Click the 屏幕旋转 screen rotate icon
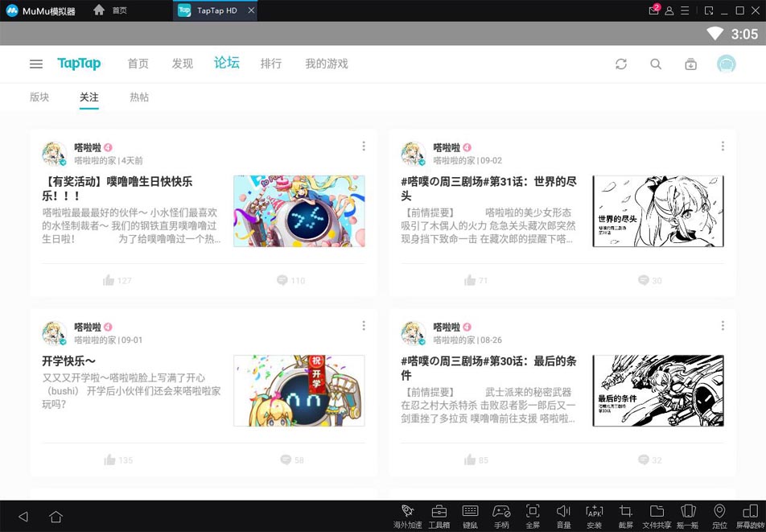This screenshot has width=766, height=532. 751,517
